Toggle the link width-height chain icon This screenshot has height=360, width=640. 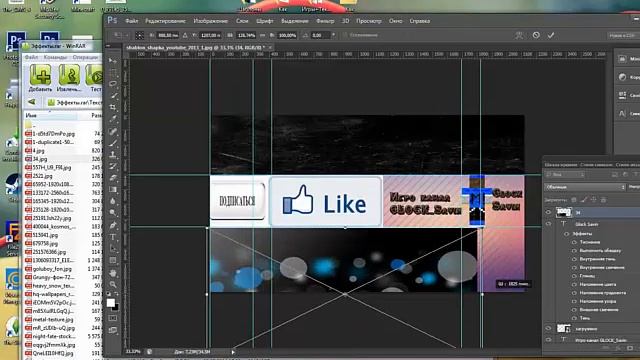[x=262, y=36]
